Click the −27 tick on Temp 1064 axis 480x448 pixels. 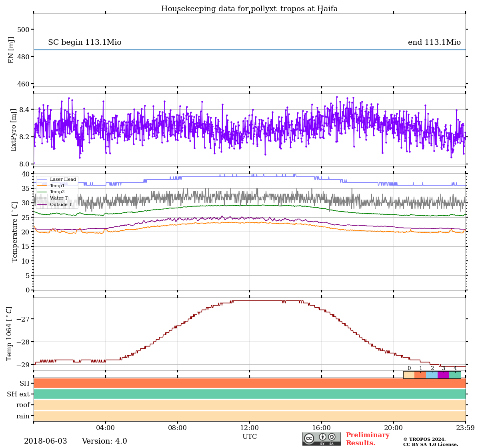[23, 319]
